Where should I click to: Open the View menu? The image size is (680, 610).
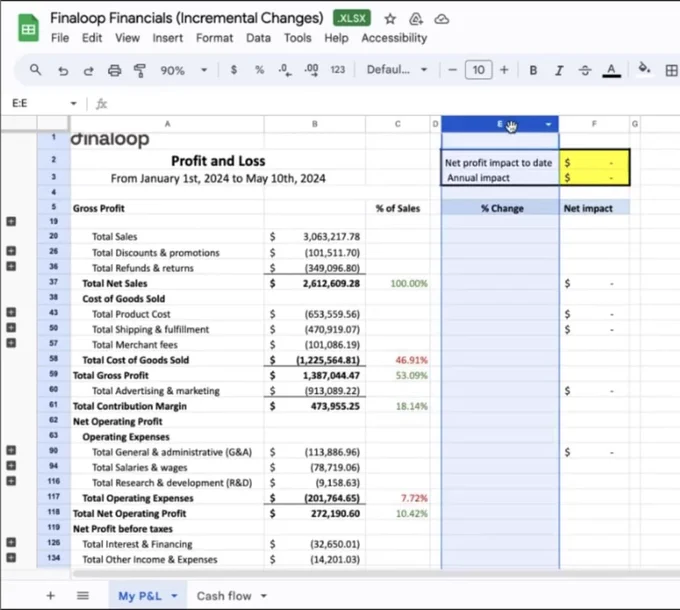127,38
